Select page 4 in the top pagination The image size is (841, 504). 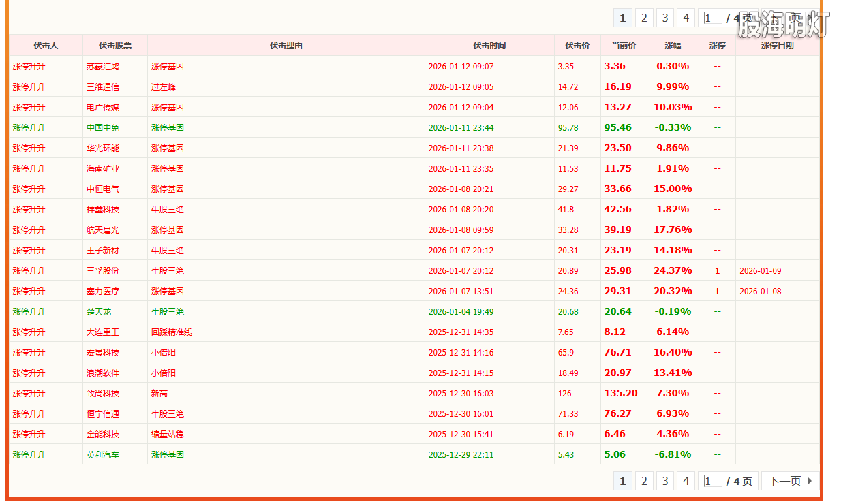[x=686, y=17]
